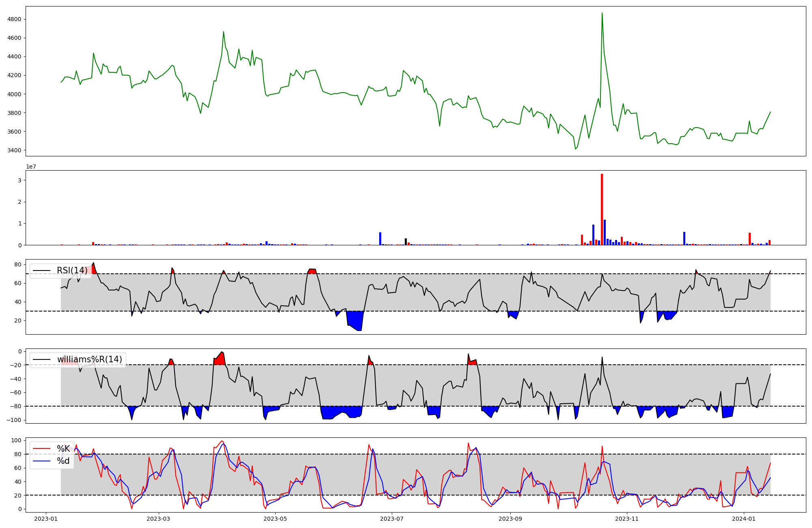Screen dimensions: 812x528
Task: Click the highest green price spike peak
Action: (602, 13)
